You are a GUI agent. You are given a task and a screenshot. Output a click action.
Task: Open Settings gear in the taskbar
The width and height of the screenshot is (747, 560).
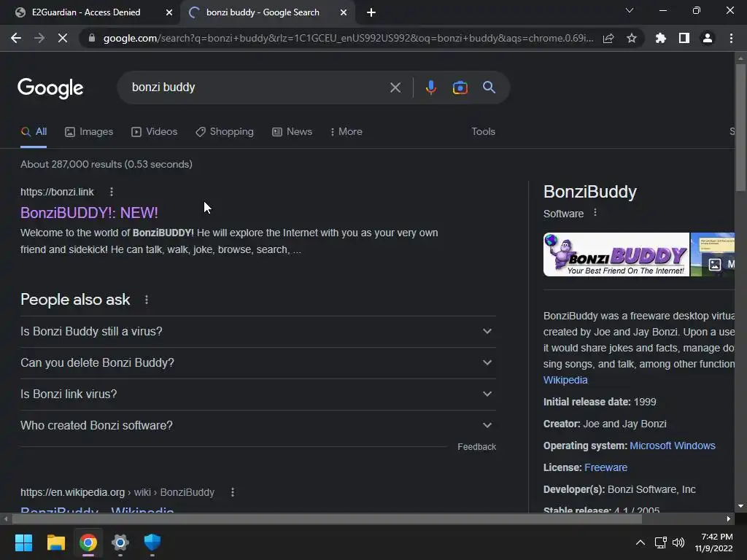pos(120,542)
